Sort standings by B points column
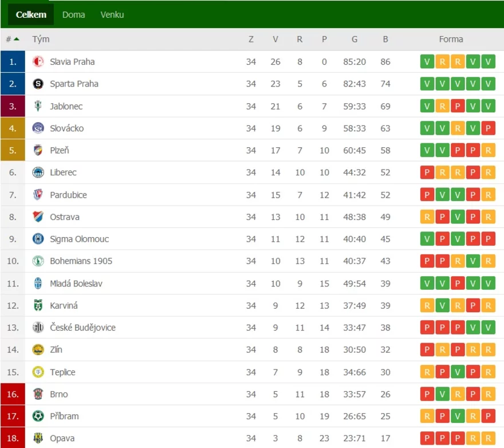This screenshot has height=448, width=504. pos(385,39)
